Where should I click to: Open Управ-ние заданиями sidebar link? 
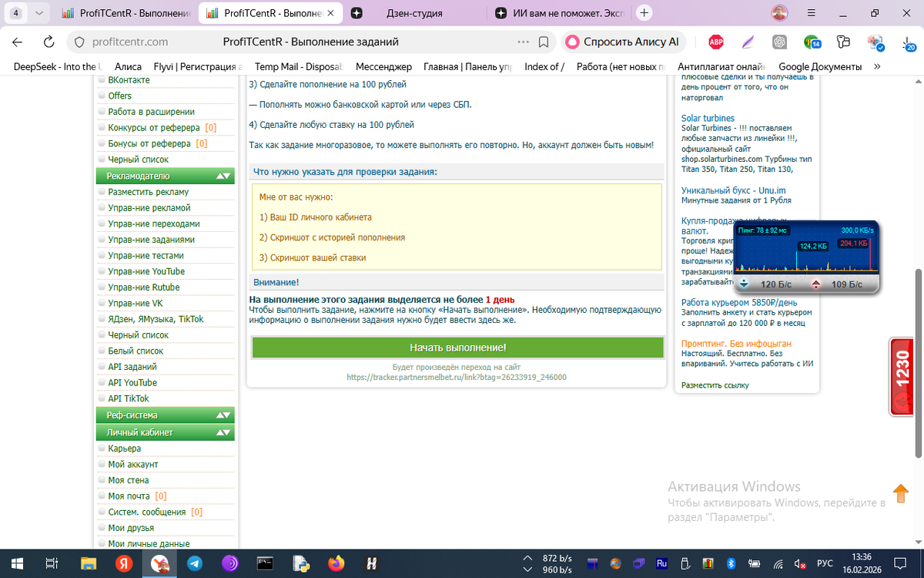point(151,240)
